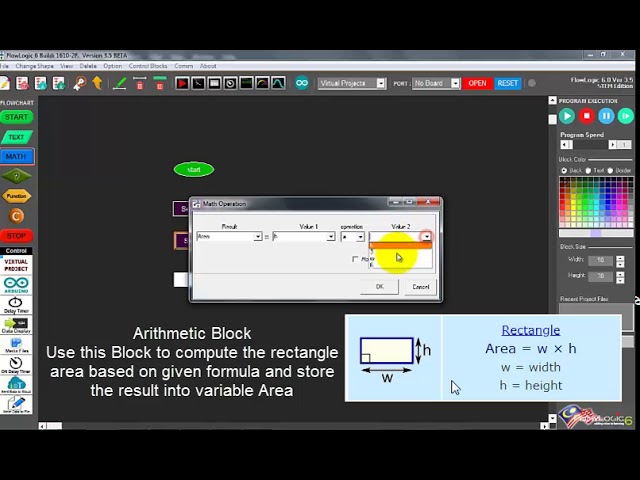The image size is (640, 480).
Task: Expand the Result variable dropdown
Action: (x=257, y=237)
